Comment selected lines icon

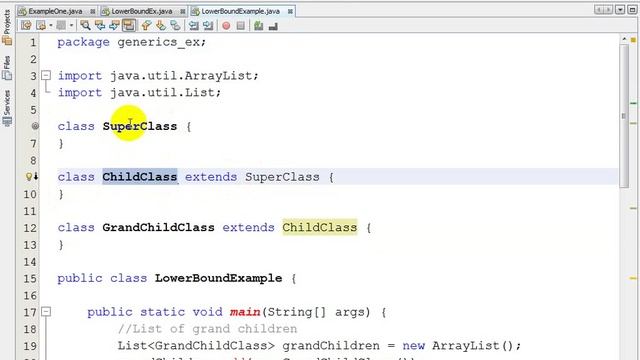tap(258, 26)
